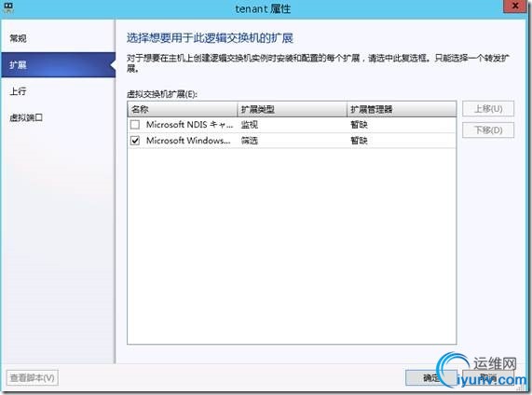
Task: Confirm with the 确定 button
Action: [430, 377]
